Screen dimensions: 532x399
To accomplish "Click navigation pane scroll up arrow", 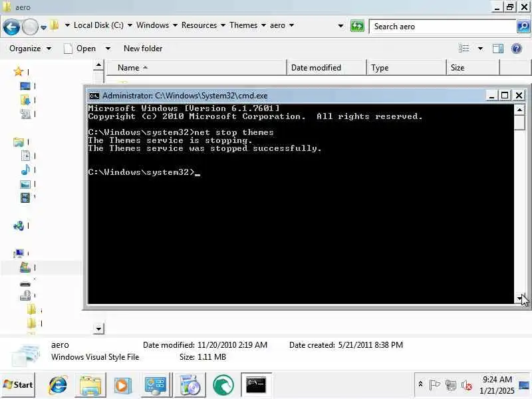I will (98, 65).
